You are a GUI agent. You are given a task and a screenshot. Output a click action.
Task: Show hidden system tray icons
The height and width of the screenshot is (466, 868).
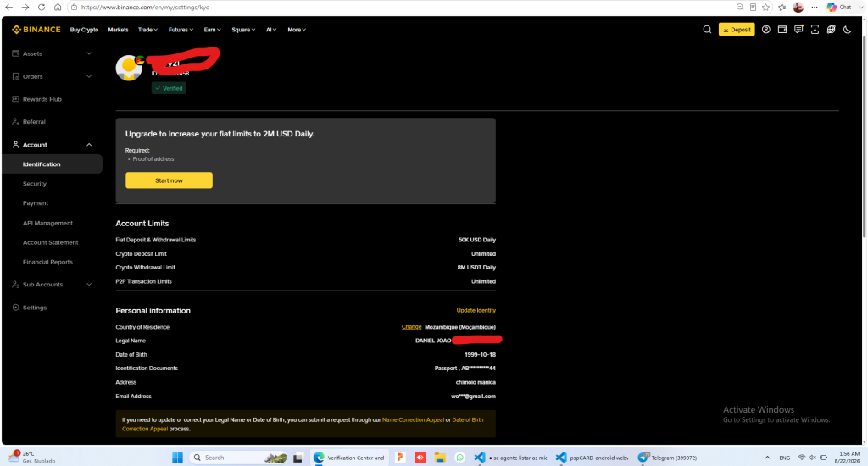767,458
